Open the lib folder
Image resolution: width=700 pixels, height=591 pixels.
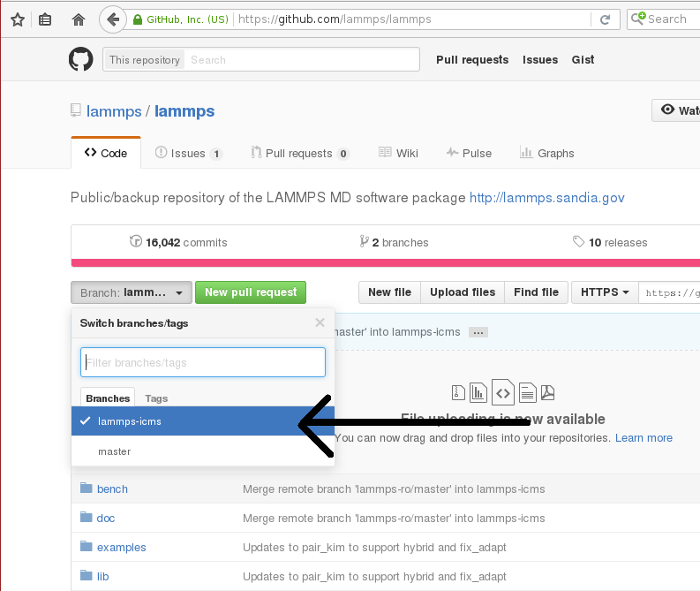[x=103, y=576]
